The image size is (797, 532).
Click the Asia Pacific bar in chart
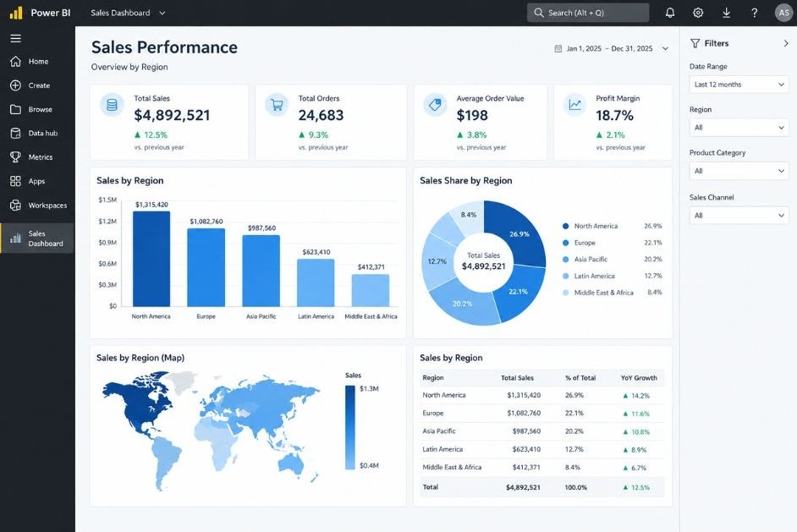click(261, 271)
